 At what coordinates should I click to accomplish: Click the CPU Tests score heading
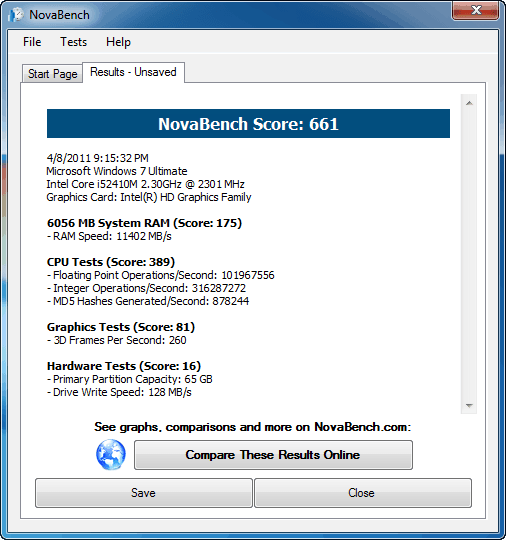coord(111,262)
